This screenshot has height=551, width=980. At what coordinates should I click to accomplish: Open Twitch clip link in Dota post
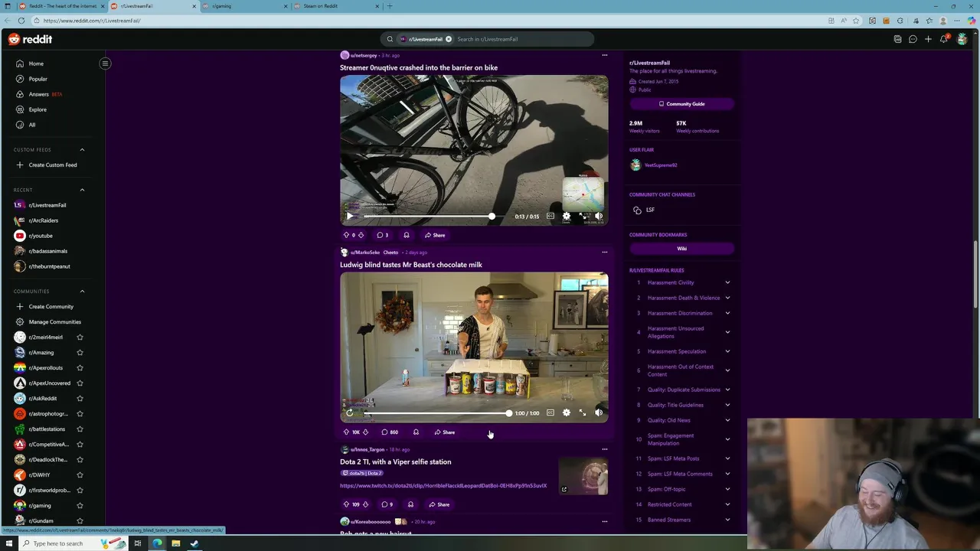(443, 486)
